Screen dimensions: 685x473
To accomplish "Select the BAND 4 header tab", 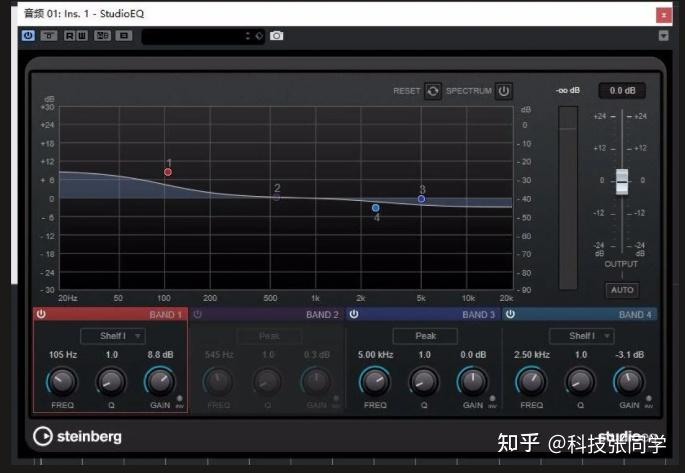I will pos(580,314).
